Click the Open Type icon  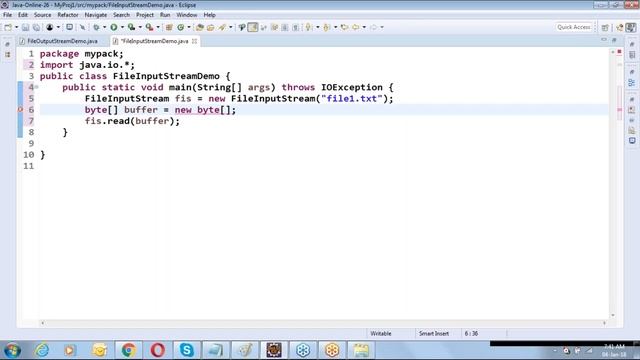[200, 27]
